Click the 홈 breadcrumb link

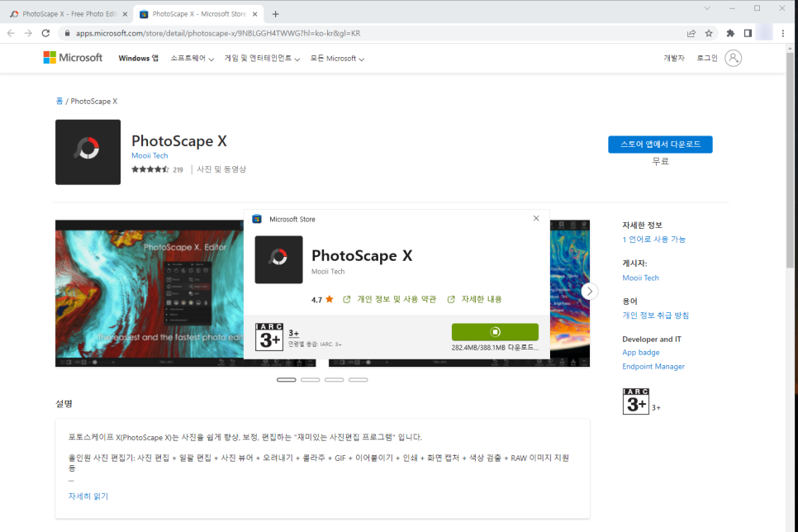point(59,101)
